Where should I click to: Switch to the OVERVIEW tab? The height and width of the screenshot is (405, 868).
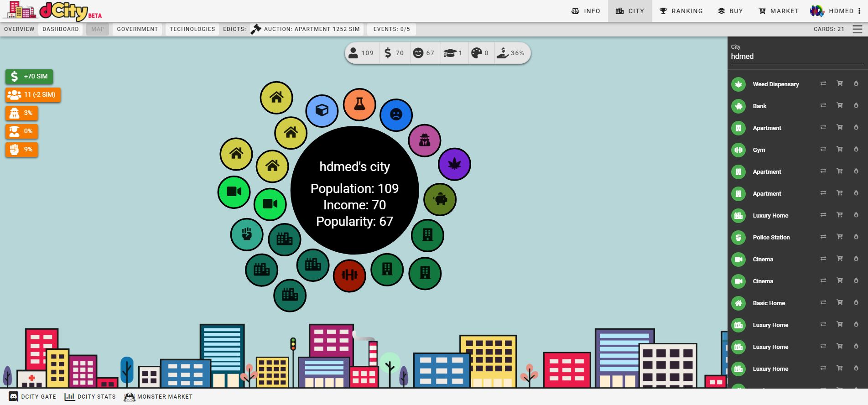tap(19, 29)
